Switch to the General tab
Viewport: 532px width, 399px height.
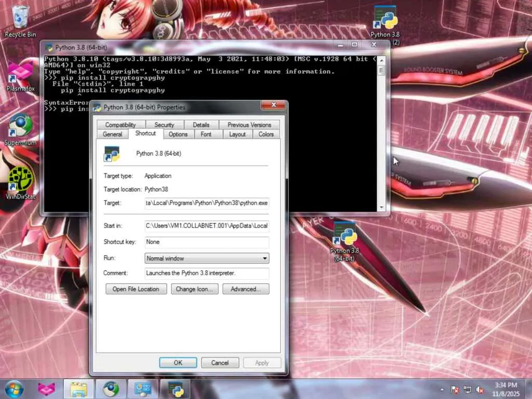coord(112,135)
